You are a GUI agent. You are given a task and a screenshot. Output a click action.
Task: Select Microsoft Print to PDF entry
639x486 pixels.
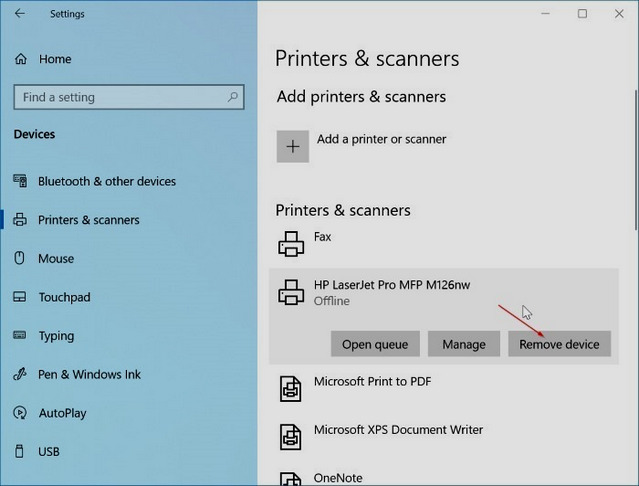443,389
